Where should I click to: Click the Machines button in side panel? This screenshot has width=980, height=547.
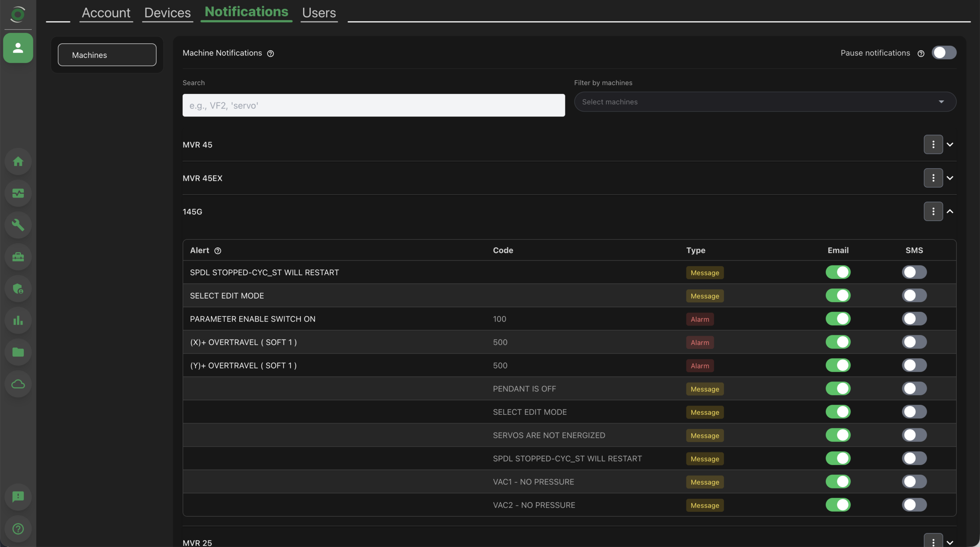107,55
